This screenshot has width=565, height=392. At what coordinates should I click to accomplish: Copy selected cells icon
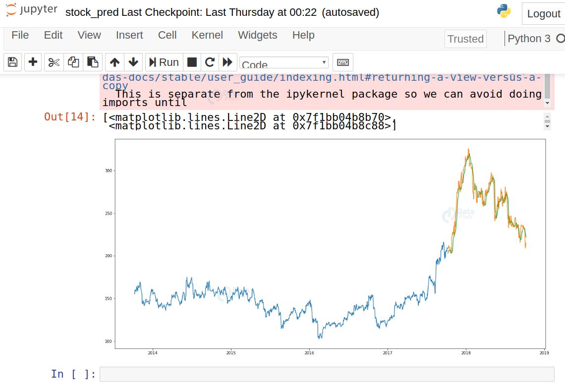pos(73,62)
